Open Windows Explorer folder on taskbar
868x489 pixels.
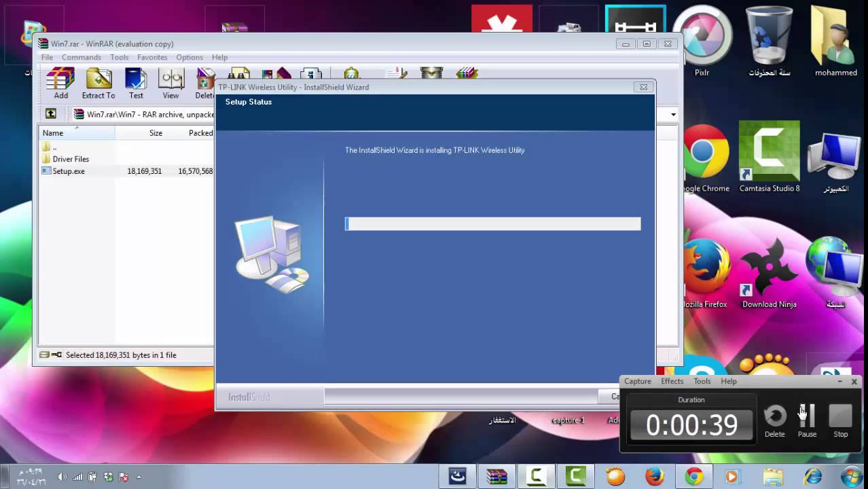773,476
